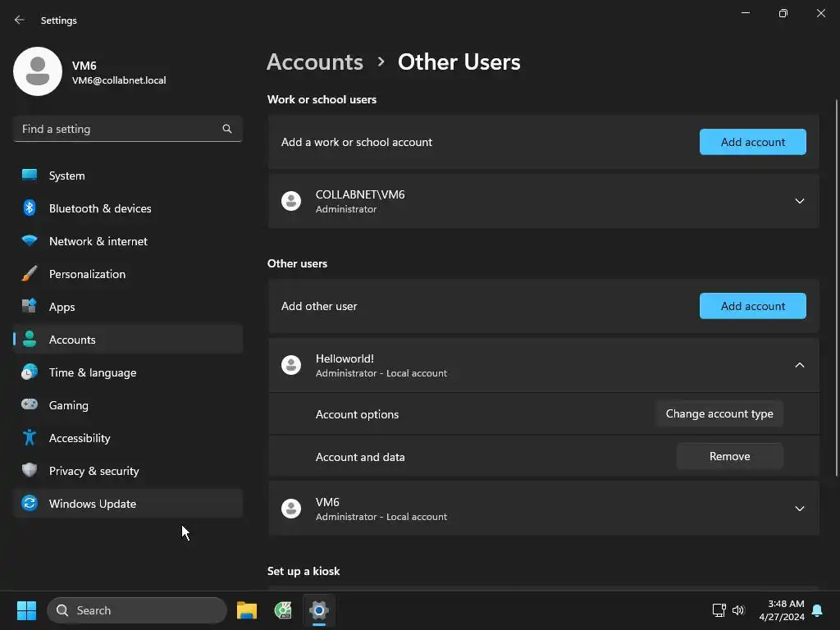Click the Gaming controller icon
The height and width of the screenshot is (630, 840).
(30, 405)
